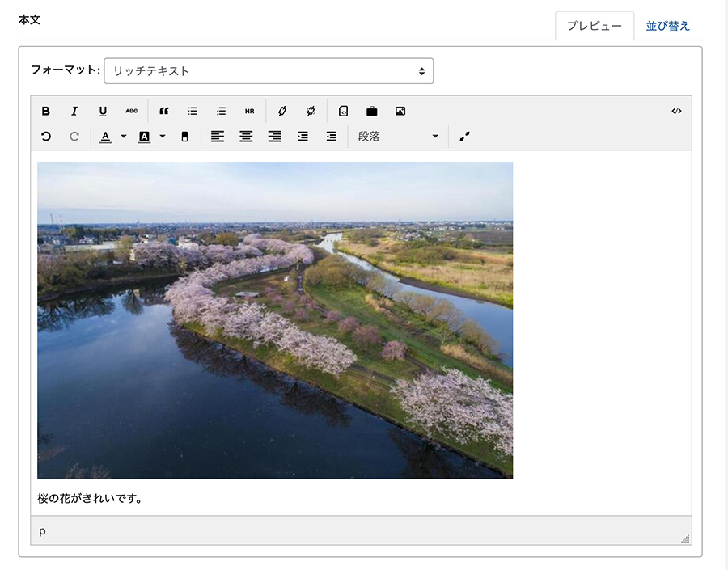Open the フォーマット format select box
Viewport: 728px width, 570px height.
coord(269,71)
